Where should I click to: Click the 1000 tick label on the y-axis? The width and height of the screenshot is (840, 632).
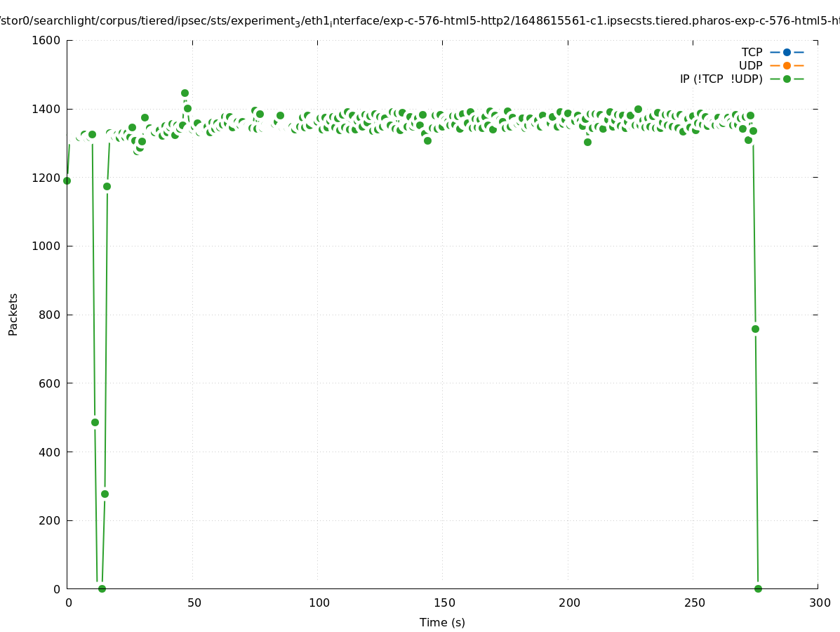46,246
